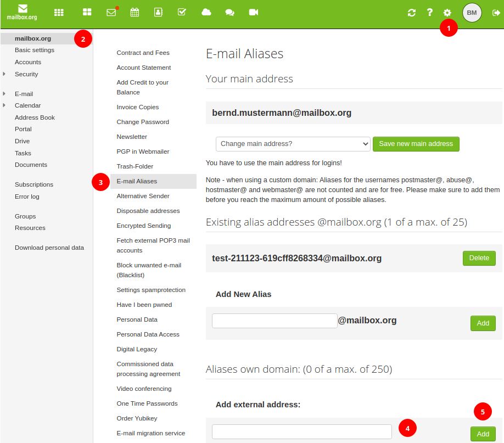The height and width of the screenshot is (443, 504).
Task: Open Personal Data Access entry
Action: coord(148,334)
